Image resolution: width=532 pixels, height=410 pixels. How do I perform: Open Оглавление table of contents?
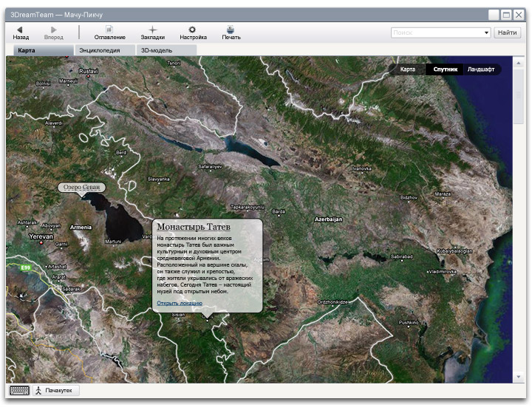(109, 30)
